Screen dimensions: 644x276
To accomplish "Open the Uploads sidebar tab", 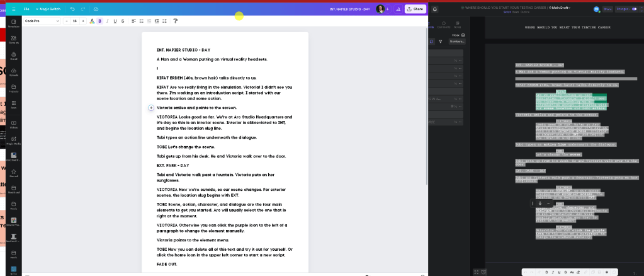I will point(14,72).
